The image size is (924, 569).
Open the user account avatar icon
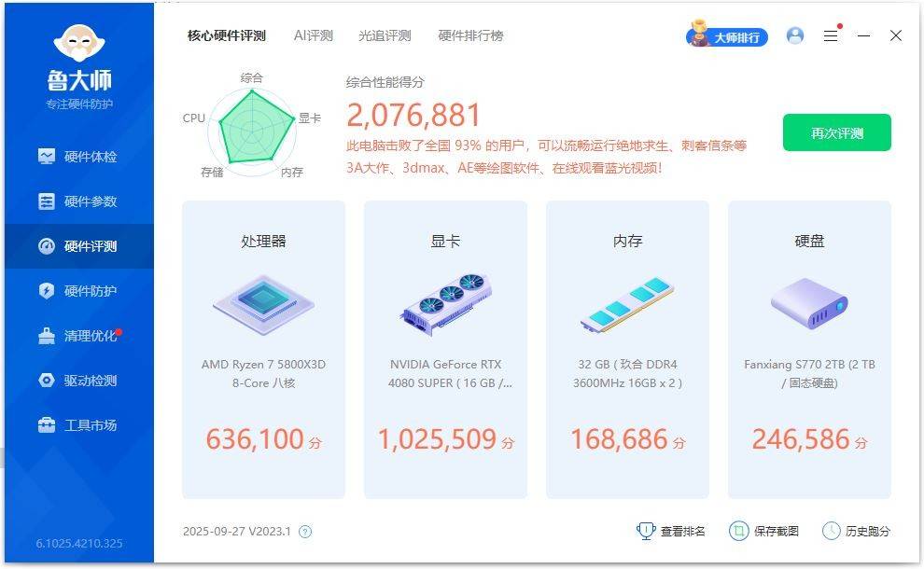795,35
